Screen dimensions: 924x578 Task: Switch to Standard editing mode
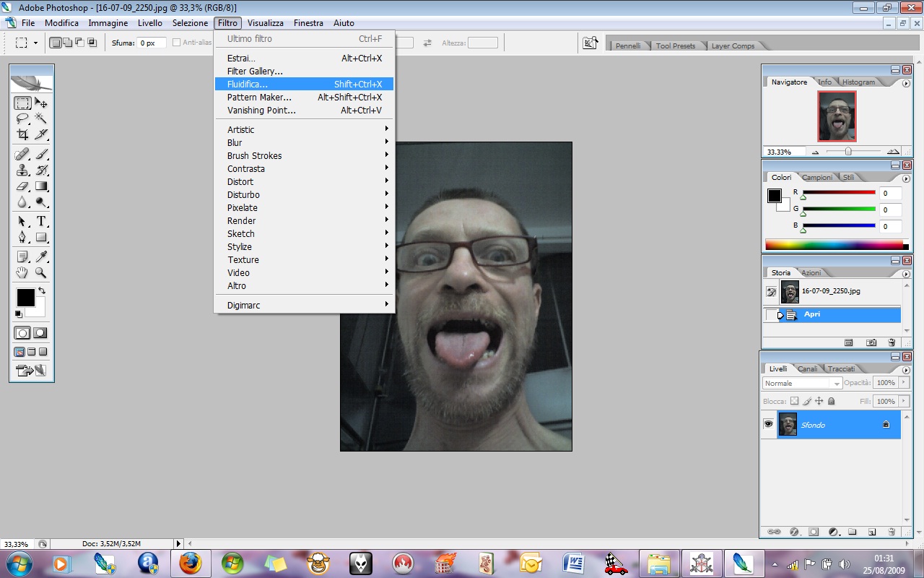(22, 333)
